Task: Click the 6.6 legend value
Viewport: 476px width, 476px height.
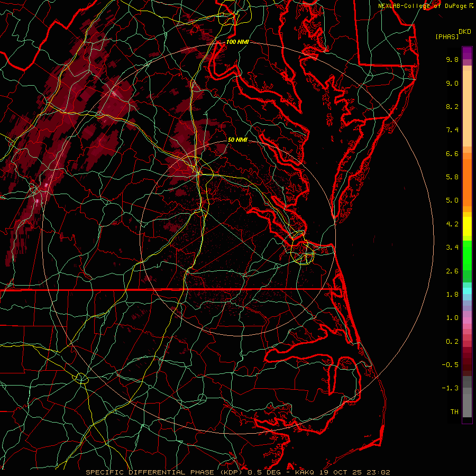Action: click(452, 153)
